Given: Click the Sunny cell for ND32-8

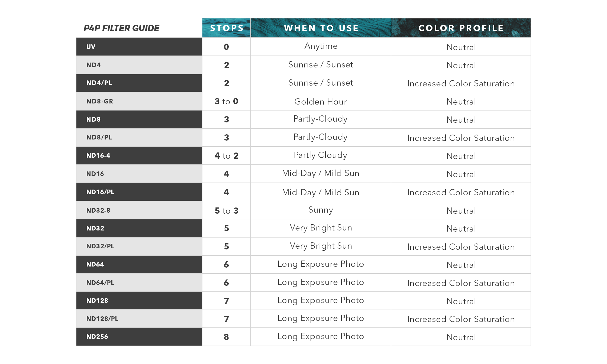Looking at the screenshot, I should pos(321,210).
